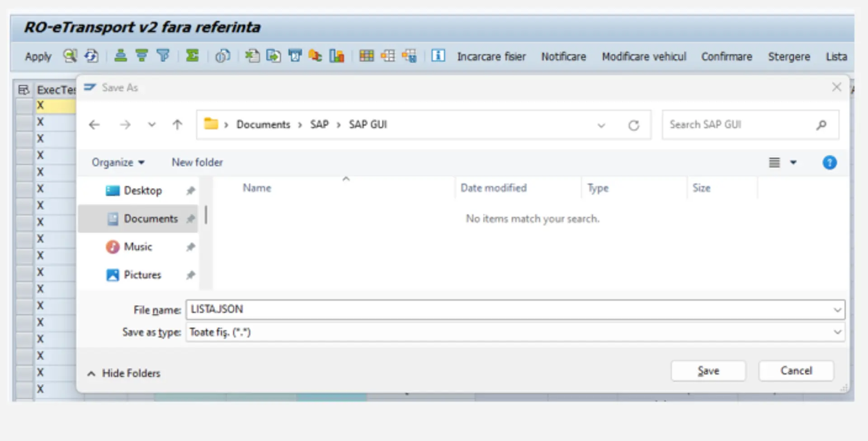Image resolution: width=868 pixels, height=441 pixels.
Task: Select Confirmare from the menu bar
Action: pyautogui.click(x=726, y=56)
